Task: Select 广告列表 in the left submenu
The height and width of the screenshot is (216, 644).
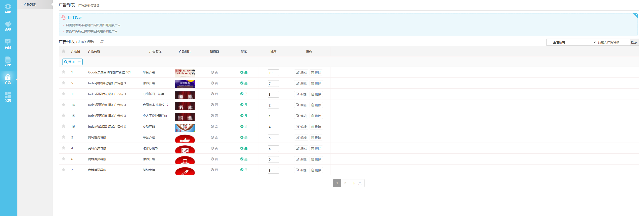Action: pos(30,5)
